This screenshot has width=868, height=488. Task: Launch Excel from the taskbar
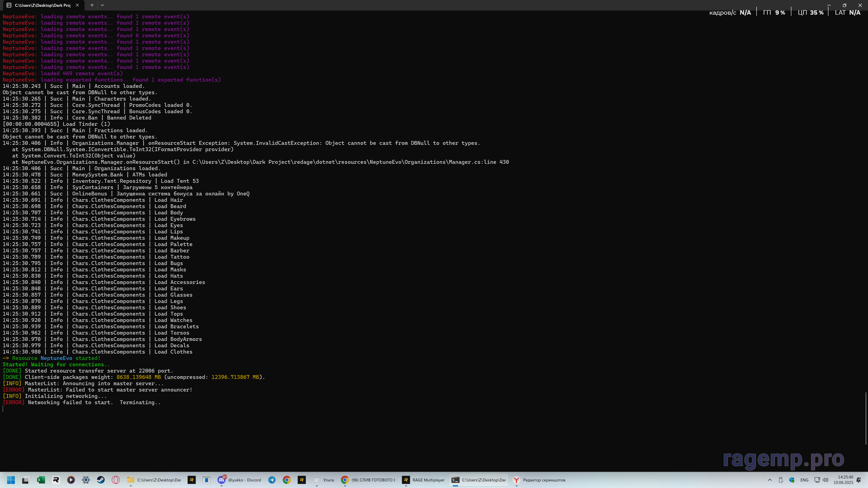tap(41, 480)
